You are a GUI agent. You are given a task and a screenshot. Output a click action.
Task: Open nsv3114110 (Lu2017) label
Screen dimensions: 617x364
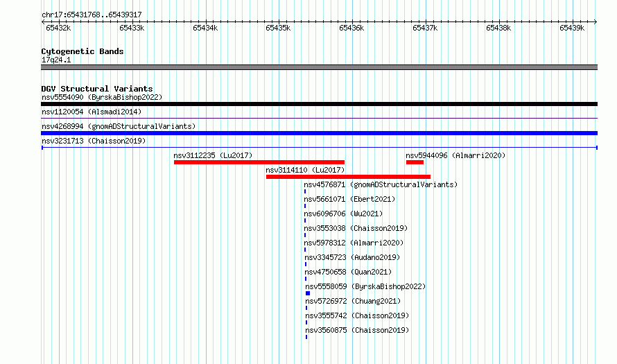[x=305, y=170]
